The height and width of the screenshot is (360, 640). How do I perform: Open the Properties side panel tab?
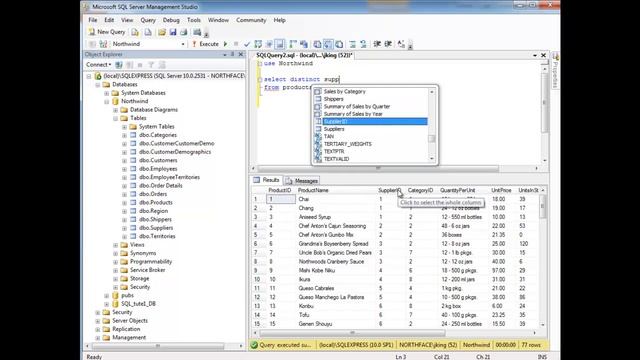coord(555,70)
